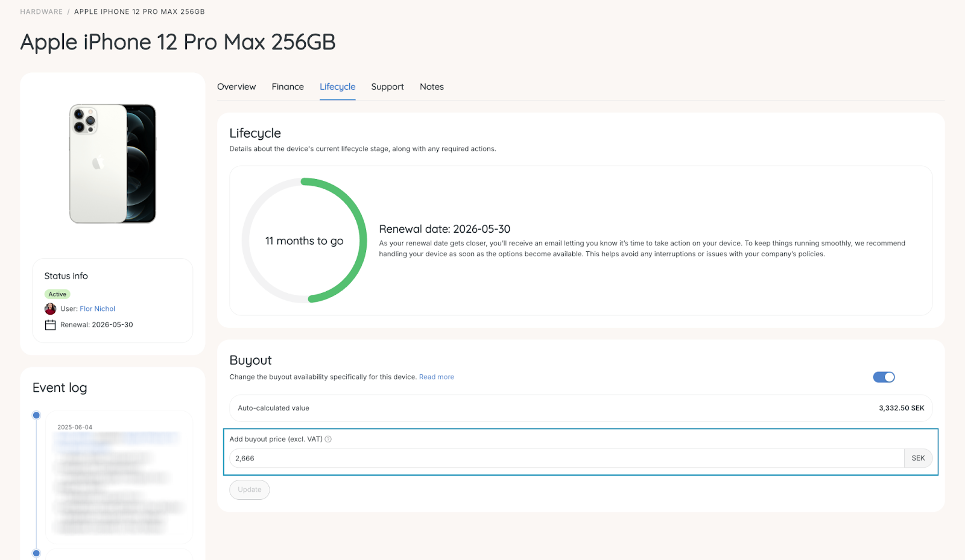Click the iPhone 12 Pro Max product image

113,163
